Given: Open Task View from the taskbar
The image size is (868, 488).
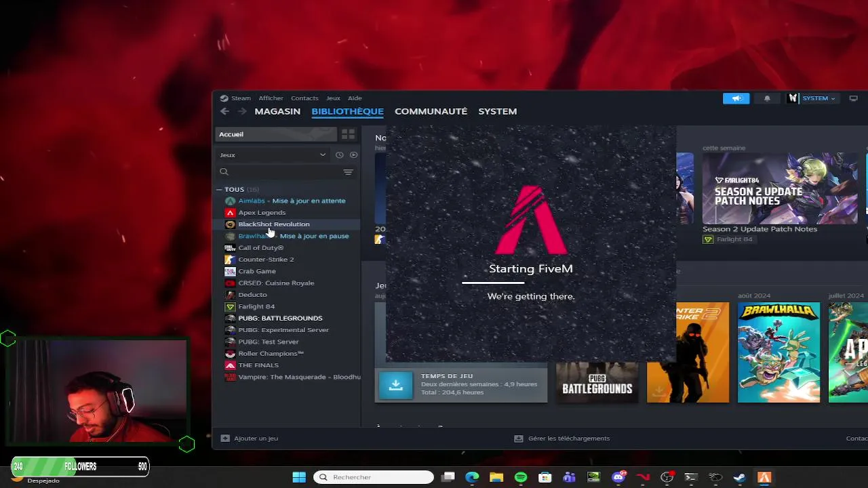Looking at the screenshot, I should point(448,477).
